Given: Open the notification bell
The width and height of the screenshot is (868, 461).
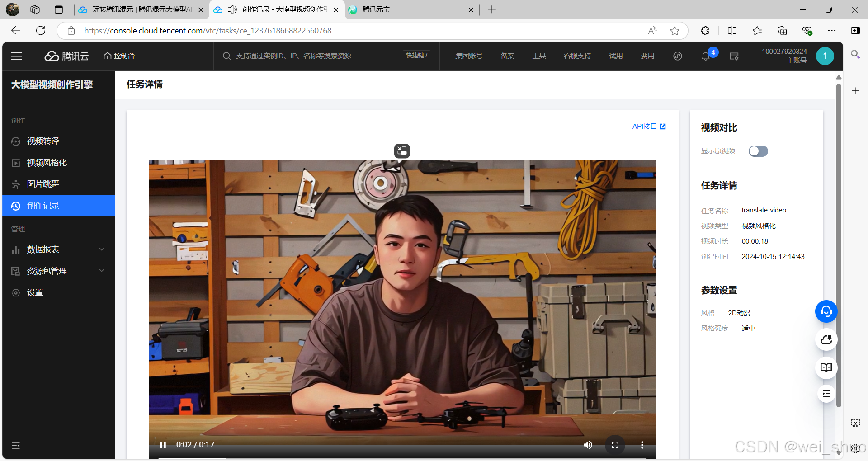Looking at the screenshot, I should (705, 56).
